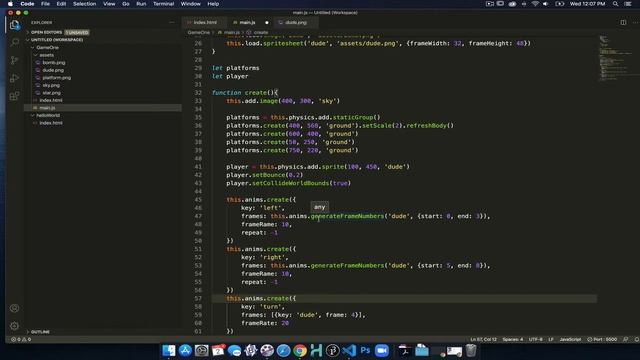640x360 pixels.
Task: Open the Extensions view
Action: pos(15,96)
